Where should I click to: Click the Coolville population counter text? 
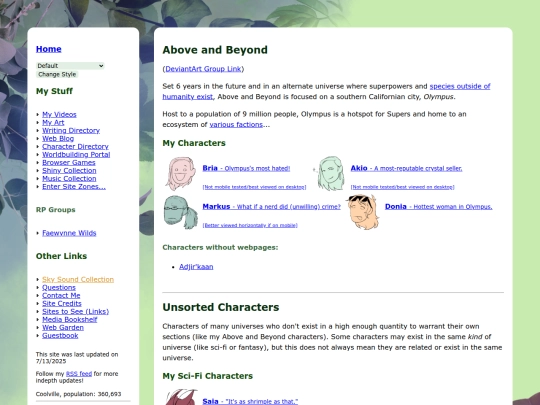pos(79,394)
